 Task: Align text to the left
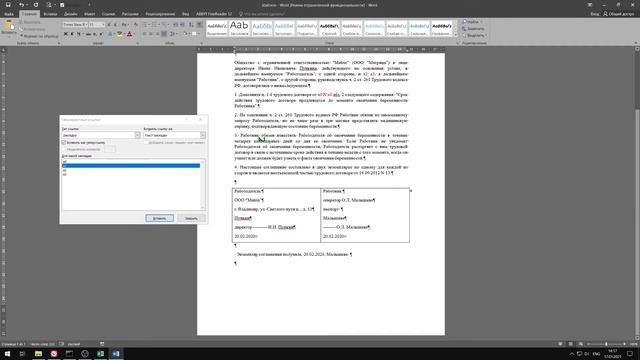(144, 34)
